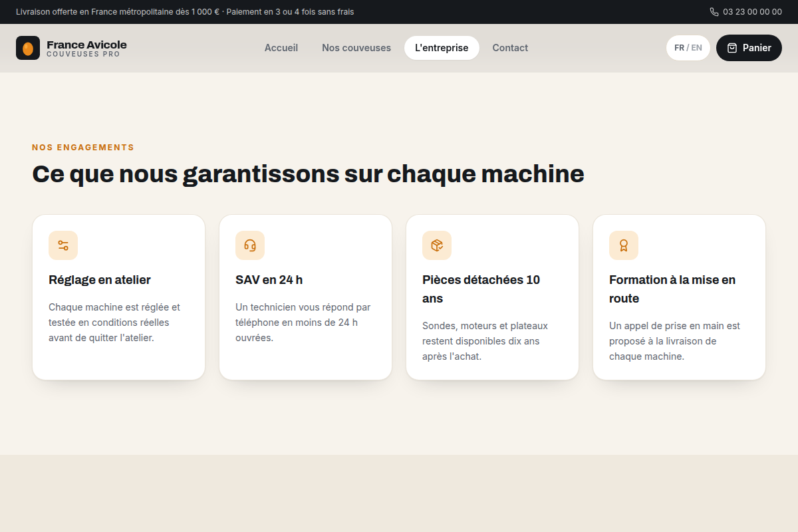Click the NOS ENGAGEMENTS label

(83, 148)
